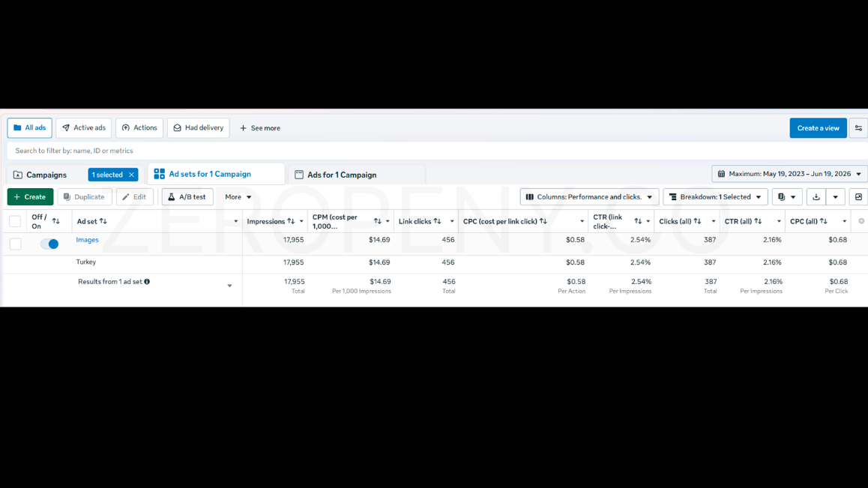Open export options dropdown arrow
Image resolution: width=868 pixels, height=488 pixels.
click(835, 197)
